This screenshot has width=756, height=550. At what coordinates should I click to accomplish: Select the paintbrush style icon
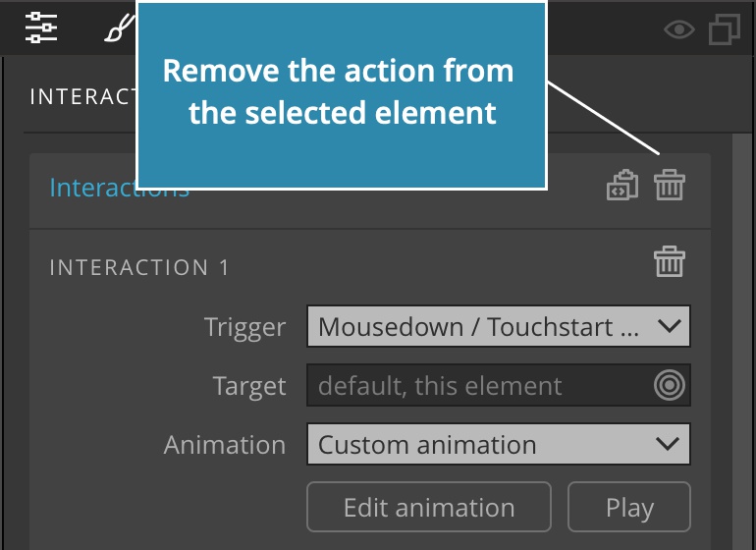pyautogui.click(x=120, y=27)
